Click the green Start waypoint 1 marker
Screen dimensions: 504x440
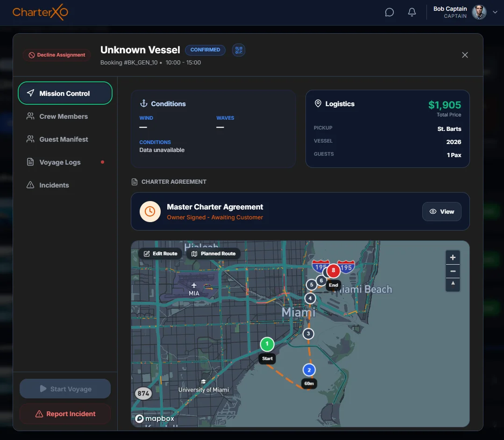click(x=267, y=344)
